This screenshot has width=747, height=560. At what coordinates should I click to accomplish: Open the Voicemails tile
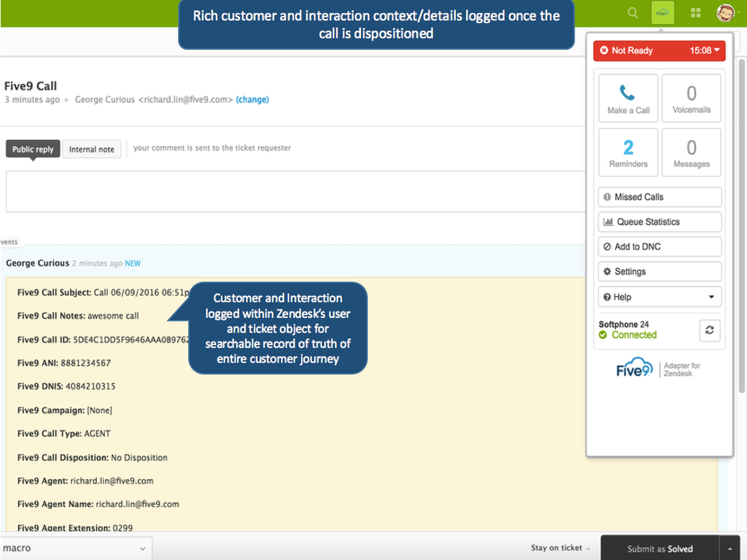pyautogui.click(x=691, y=99)
